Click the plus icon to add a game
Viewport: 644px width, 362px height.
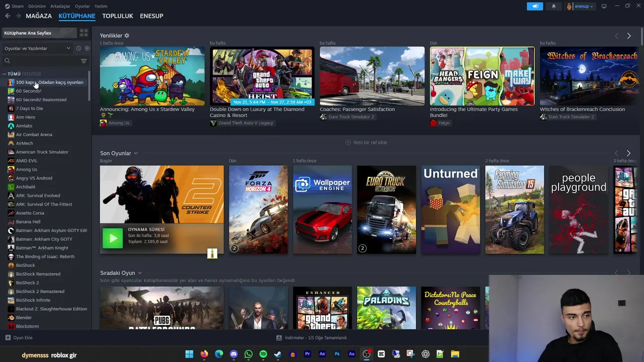8,338
